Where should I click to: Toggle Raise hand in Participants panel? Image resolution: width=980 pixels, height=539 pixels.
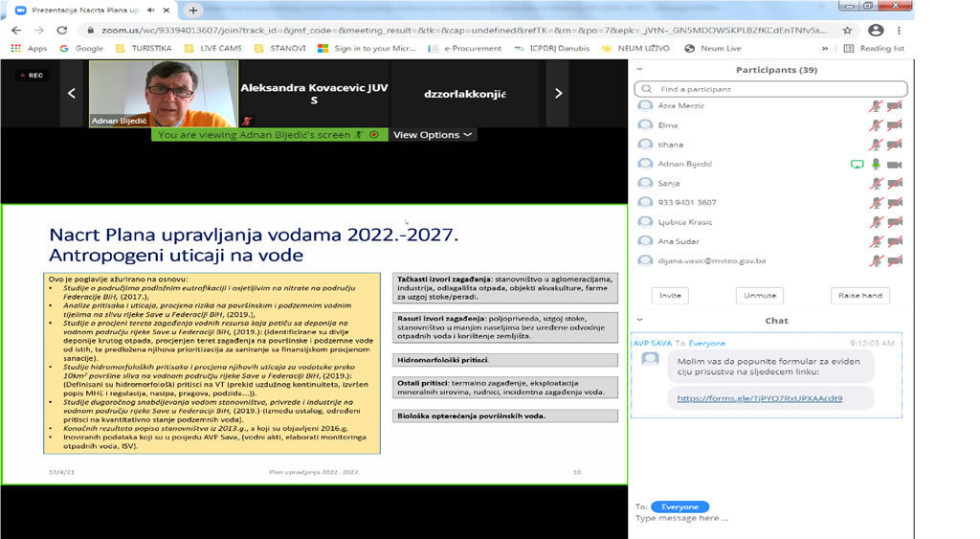[859, 296]
